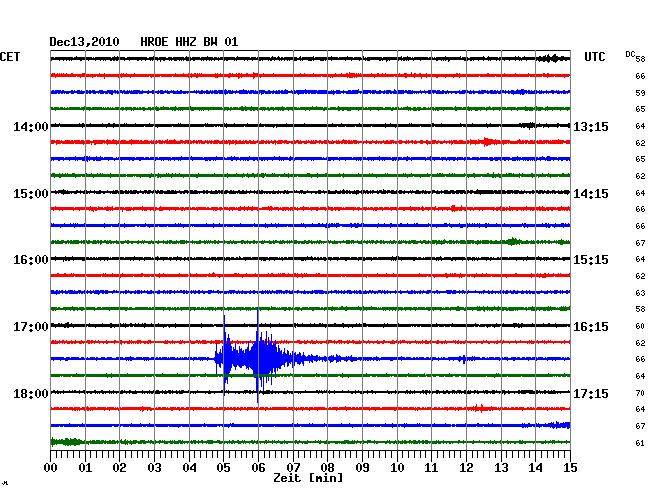
Task: Click minute label 12 on time axis
Action: [x=466, y=467]
